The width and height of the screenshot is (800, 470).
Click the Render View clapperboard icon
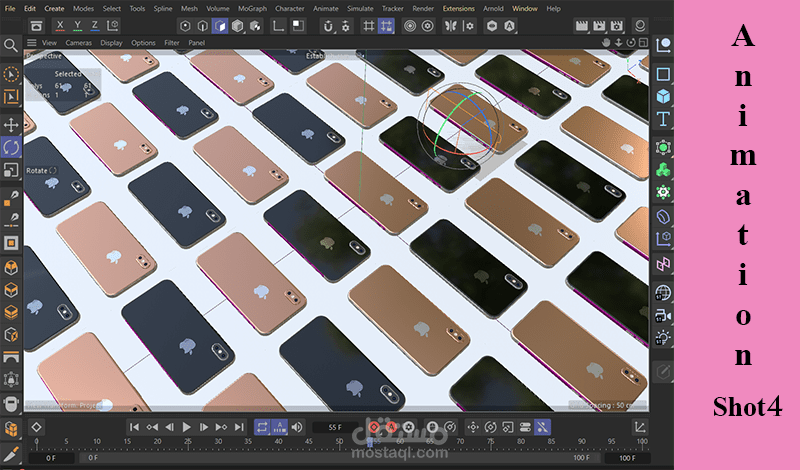[582, 26]
